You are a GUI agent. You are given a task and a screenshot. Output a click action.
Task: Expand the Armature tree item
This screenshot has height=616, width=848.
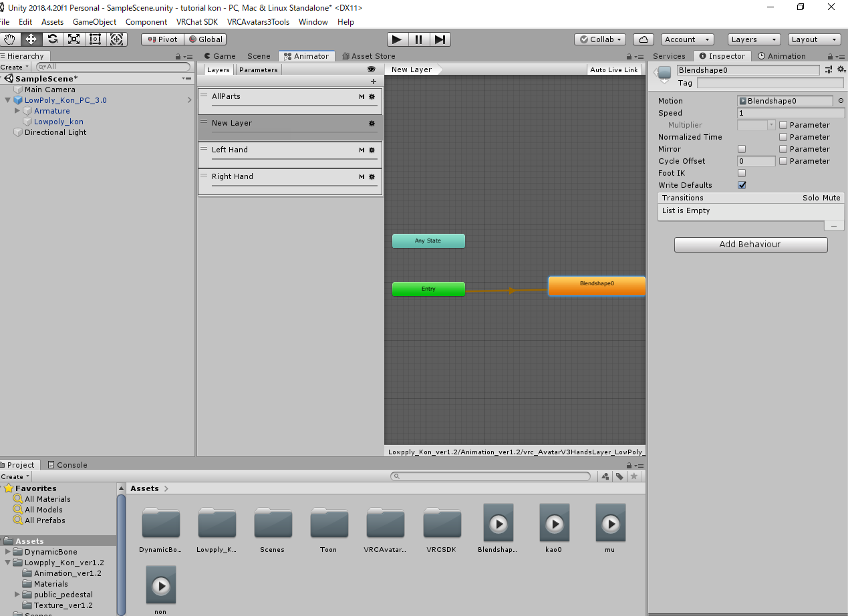[17, 111]
